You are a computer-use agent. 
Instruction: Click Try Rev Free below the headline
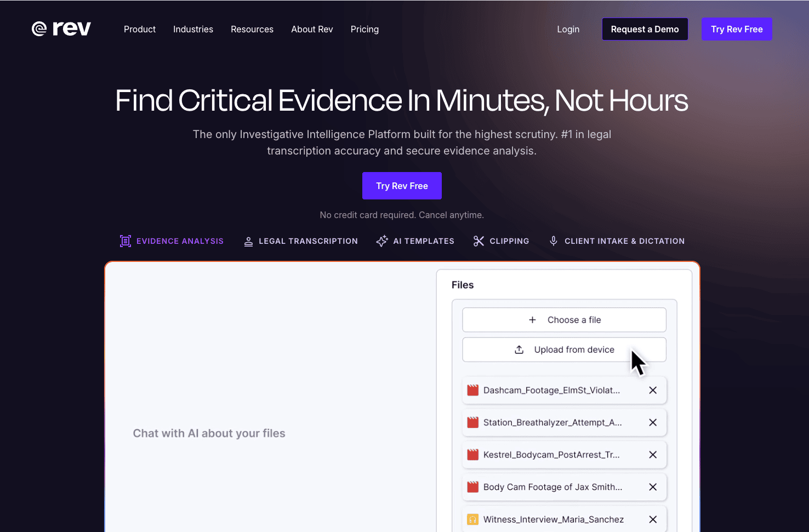coord(402,186)
